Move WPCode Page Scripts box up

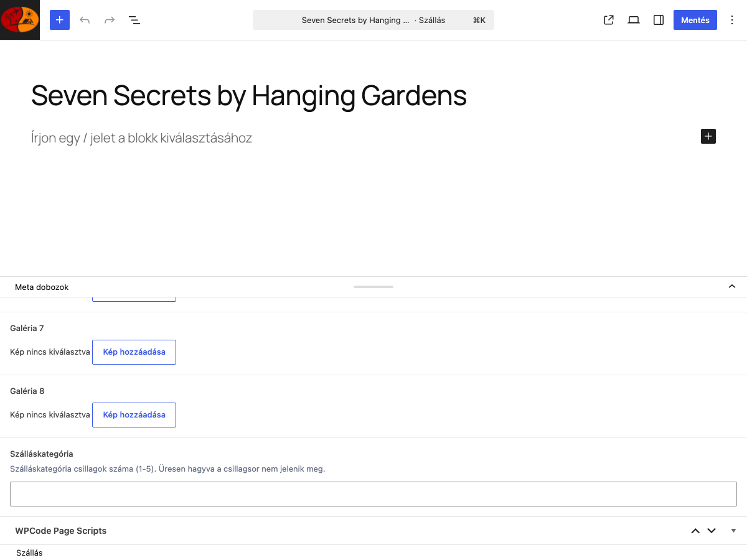tap(695, 531)
